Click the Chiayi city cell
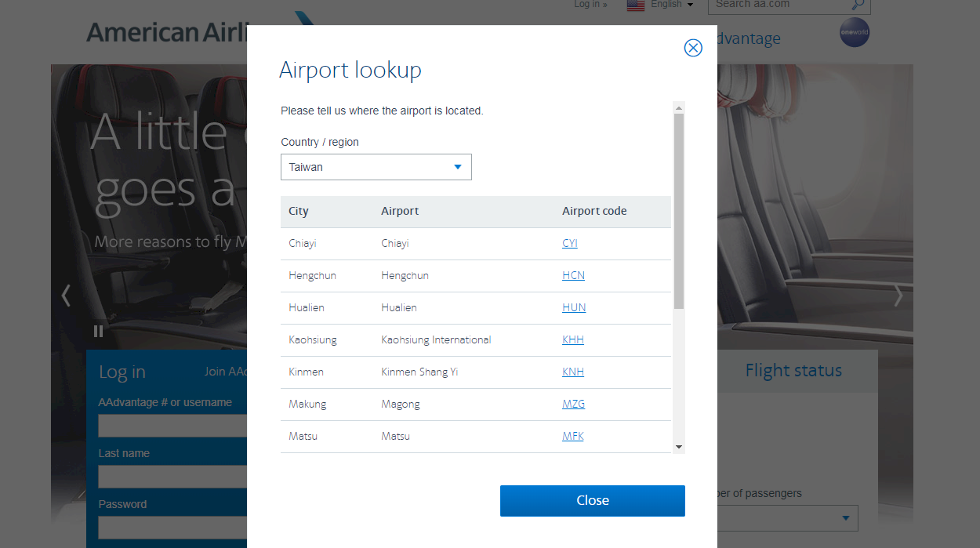 click(303, 243)
